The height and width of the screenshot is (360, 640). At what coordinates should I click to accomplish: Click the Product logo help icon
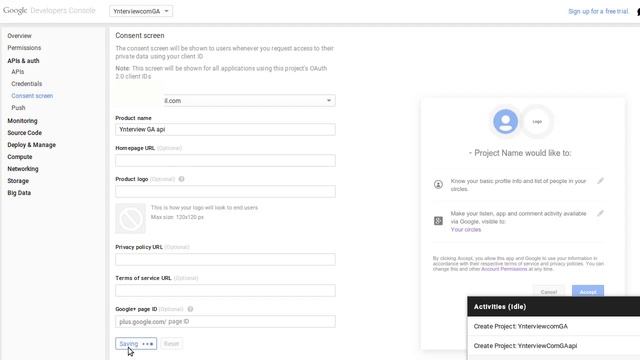pos(181,179)
